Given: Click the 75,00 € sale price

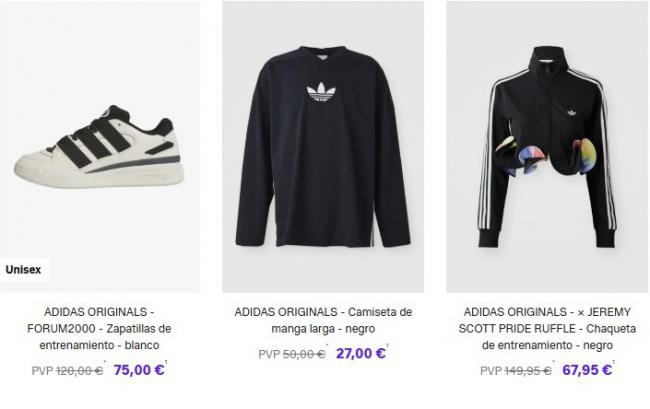Looking at the screenshot, I should point(139,370).
